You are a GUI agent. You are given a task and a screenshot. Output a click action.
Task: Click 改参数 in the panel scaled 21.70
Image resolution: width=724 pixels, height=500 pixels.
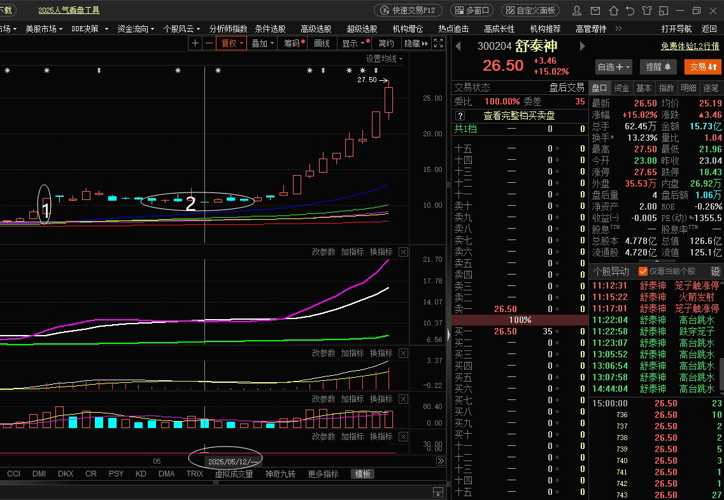(x=323, y=252)
